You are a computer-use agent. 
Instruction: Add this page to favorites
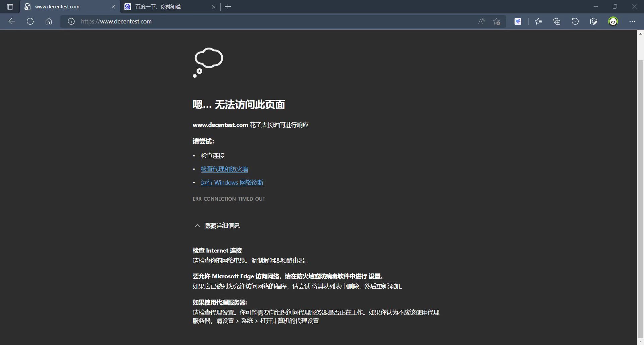point(496,21)
